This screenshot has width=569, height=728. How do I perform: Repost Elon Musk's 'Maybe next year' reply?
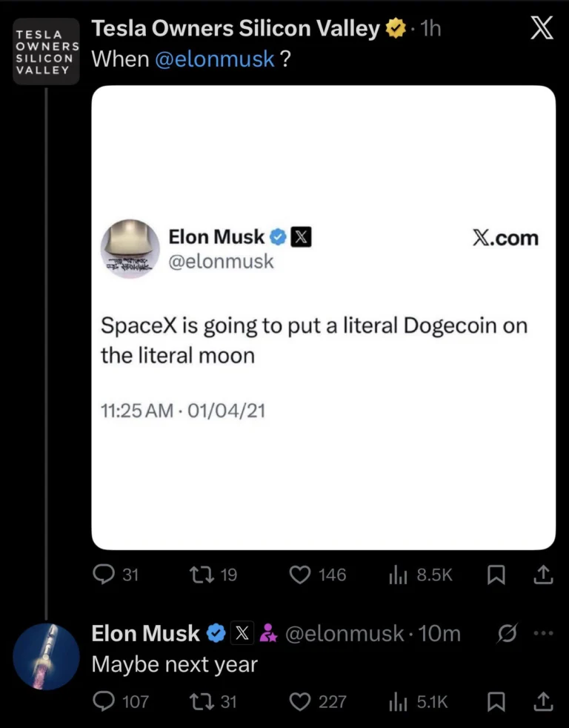point(202,701)
